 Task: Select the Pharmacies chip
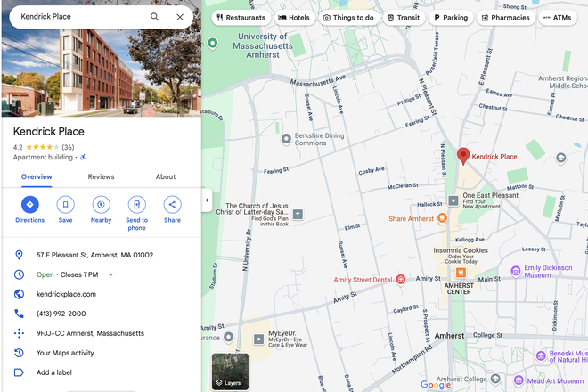[x=505, y=18]
